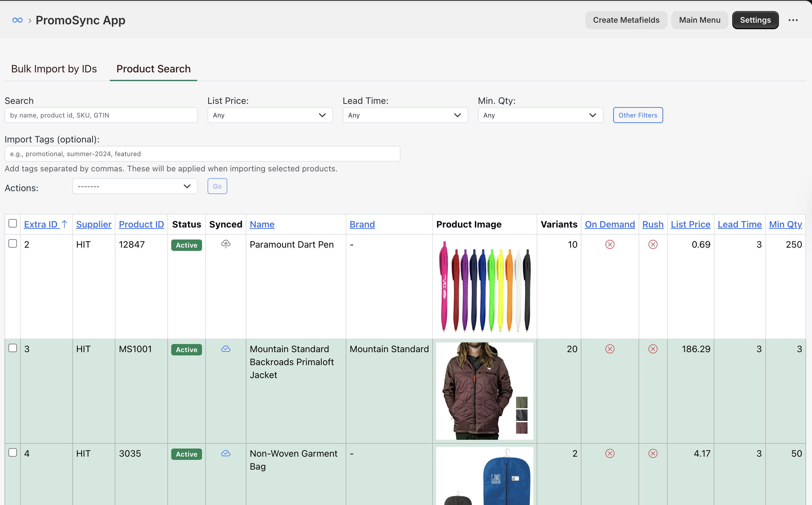Check the row checkbox for Mountain Standard jacket
The image size is (812, 505).
point(13,348)
